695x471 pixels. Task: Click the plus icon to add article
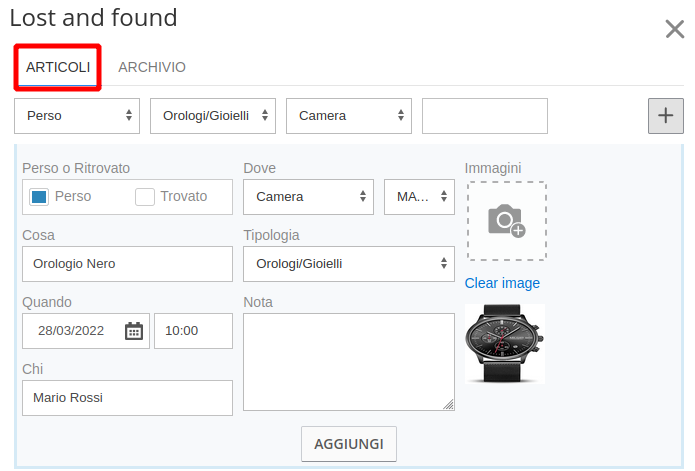(665, 115)
